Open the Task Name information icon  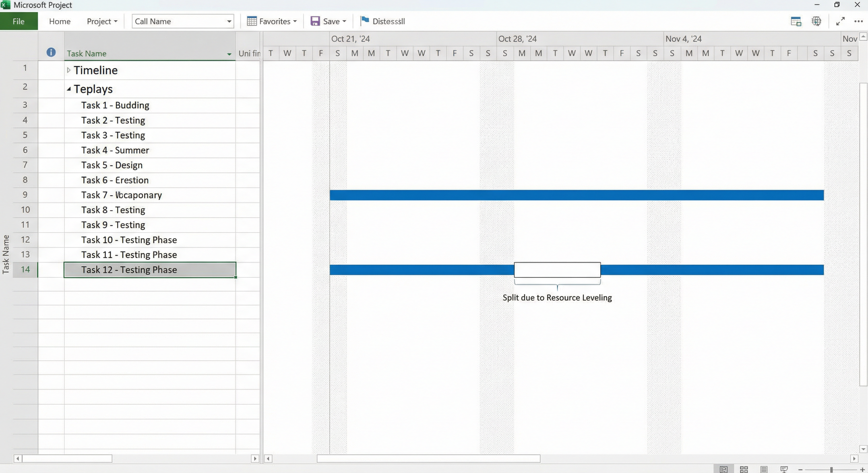(51, 52)
